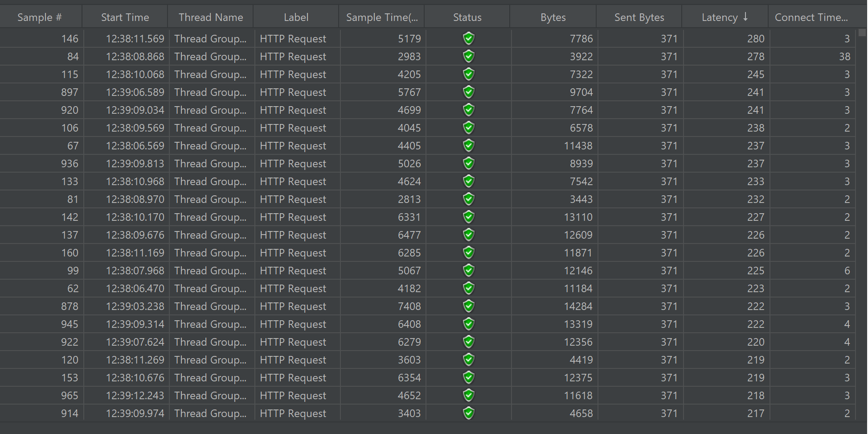Click the green shield in sample 897's row
The height and width of the screenshot is (434, 868).
[x=468, y=92]
